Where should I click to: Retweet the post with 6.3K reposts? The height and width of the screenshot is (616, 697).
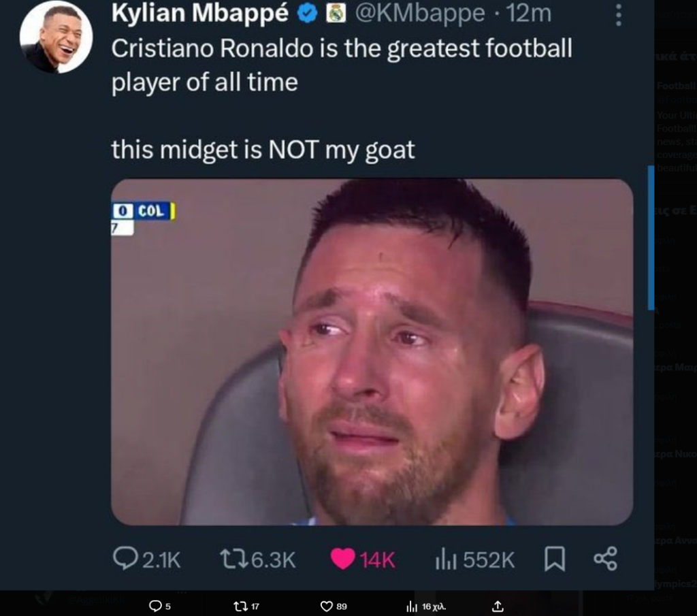[234, 559]
